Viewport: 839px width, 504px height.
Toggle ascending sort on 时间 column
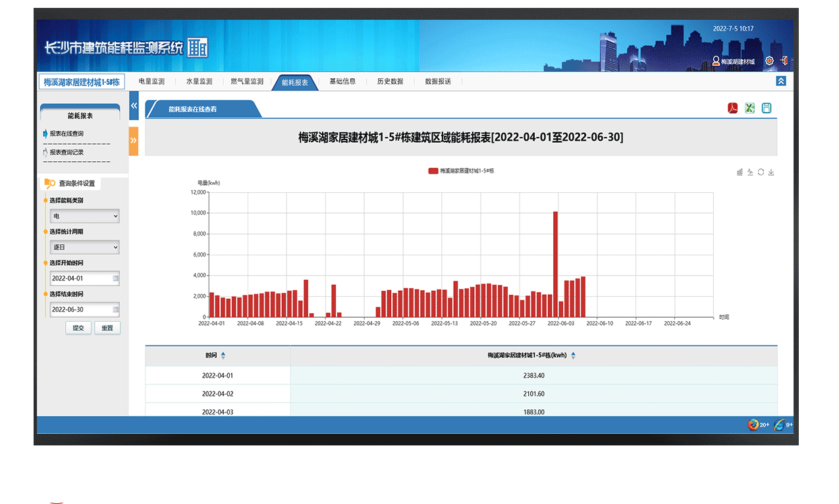pyautogui.click(x=223, y=355)
